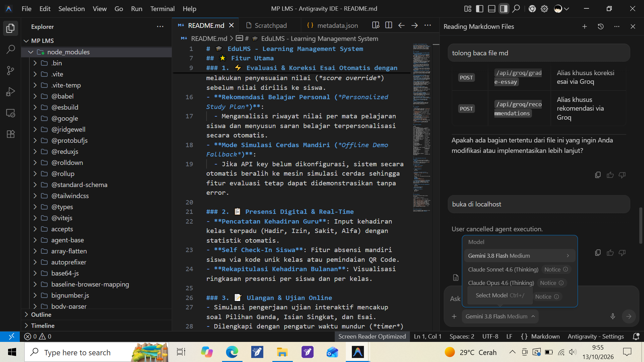The width and height of the screenshot is (644, 362).
Task: Navigate forward in editor history
Action: 415,25
